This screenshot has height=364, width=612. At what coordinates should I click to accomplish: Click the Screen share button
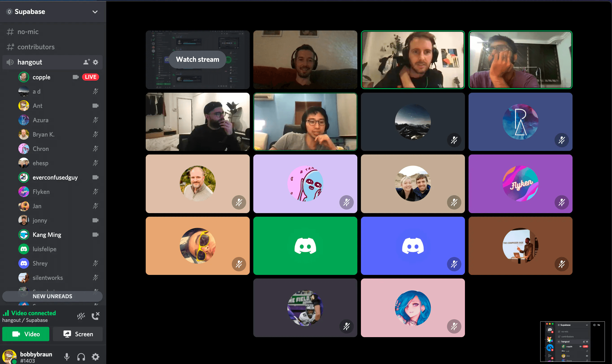point(78,334)
